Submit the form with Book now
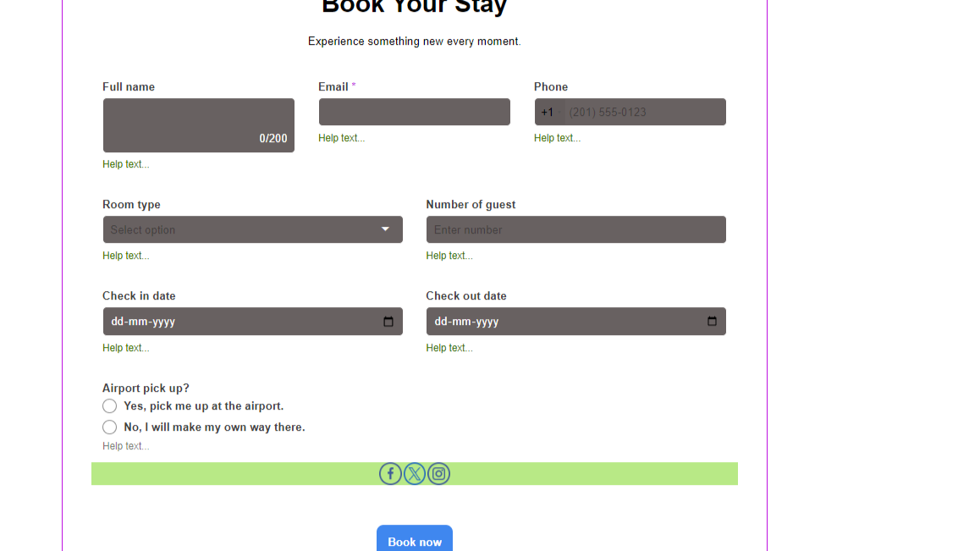 point(415,541)
